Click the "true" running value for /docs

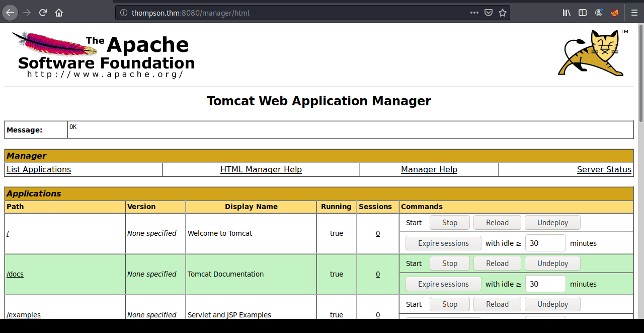[x=337, y=274]
